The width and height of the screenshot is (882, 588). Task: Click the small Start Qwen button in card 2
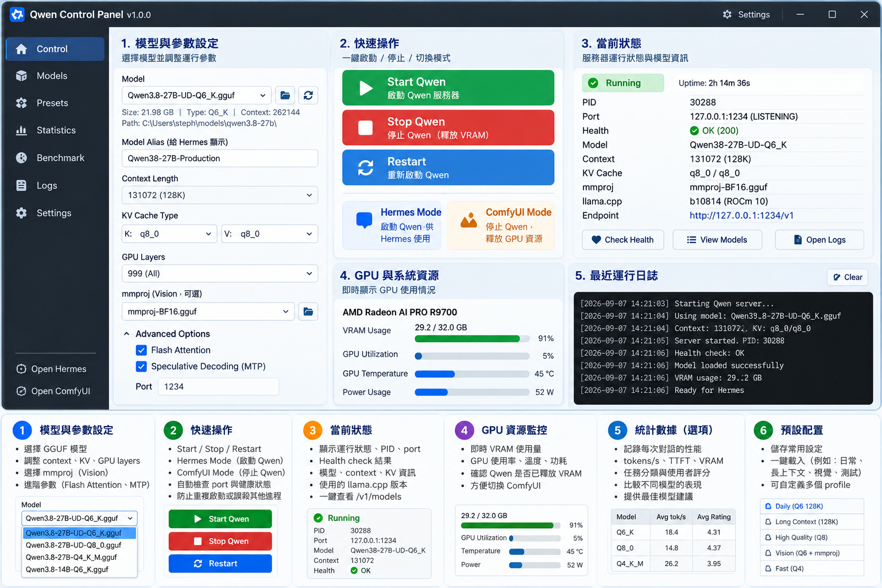click(x=220, y=519)
